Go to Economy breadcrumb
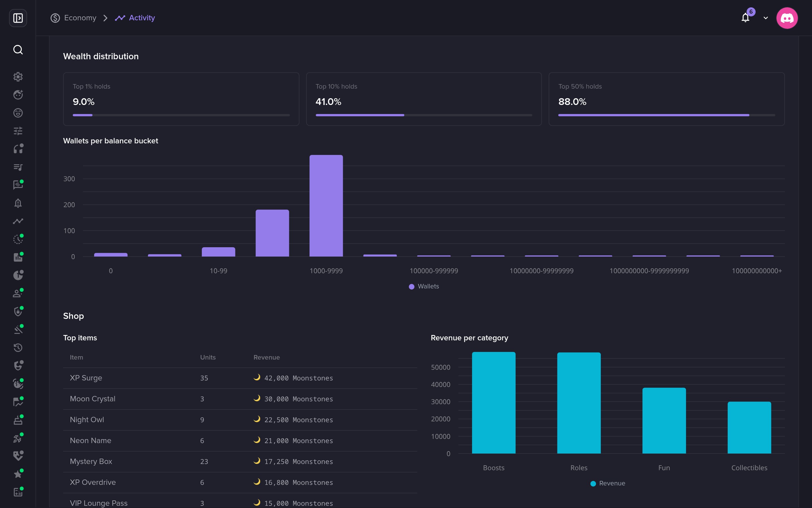Screen dimensions: 812x508 click(74, 18)
